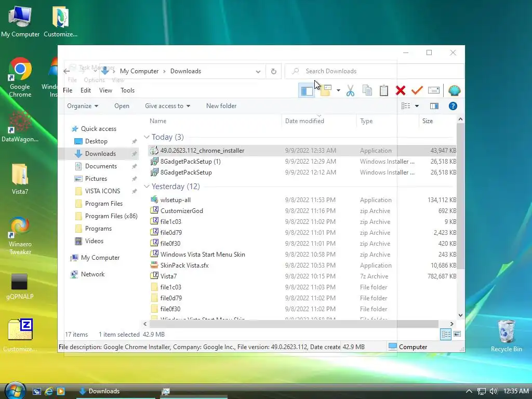Select Network in navigation pane
This screenshot has height=399, width=532.
coord(92,274)
